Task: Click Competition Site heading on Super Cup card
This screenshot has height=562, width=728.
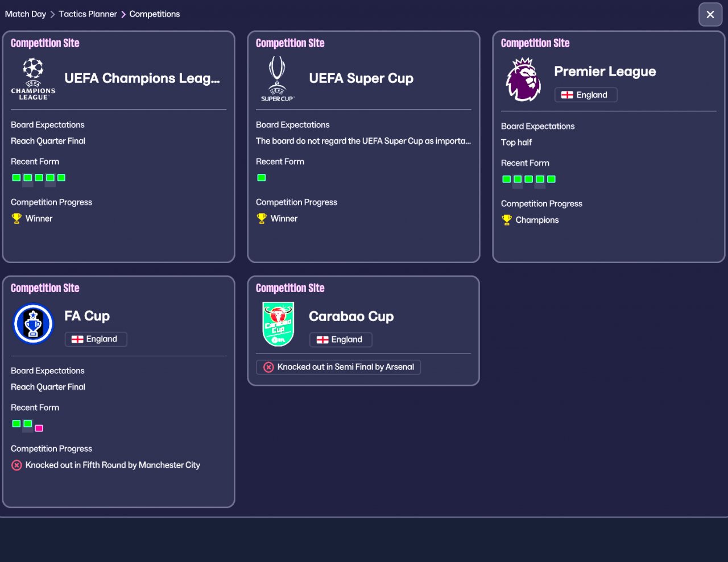Action: 290,43
